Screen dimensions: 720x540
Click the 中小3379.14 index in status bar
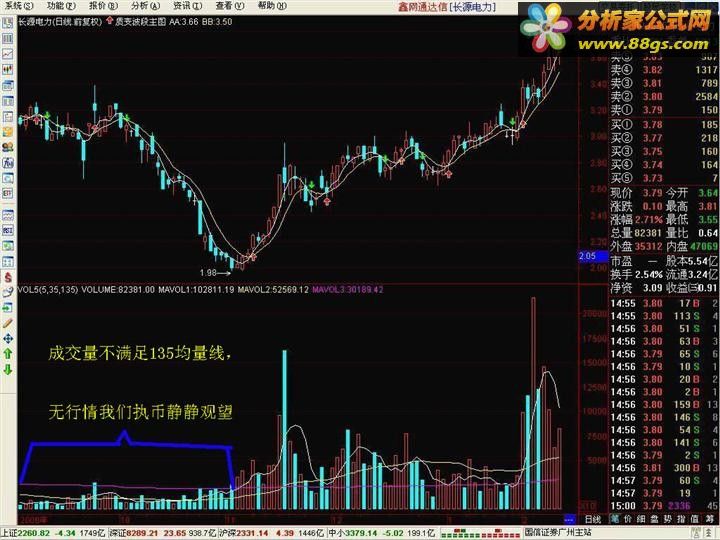pyautogui.click(x=382, y=533)
